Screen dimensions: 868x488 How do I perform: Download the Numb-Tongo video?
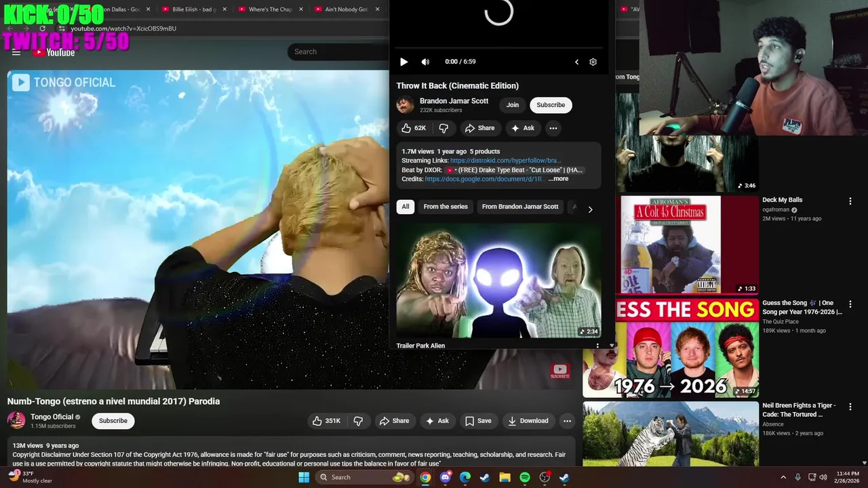pos(528,421)
